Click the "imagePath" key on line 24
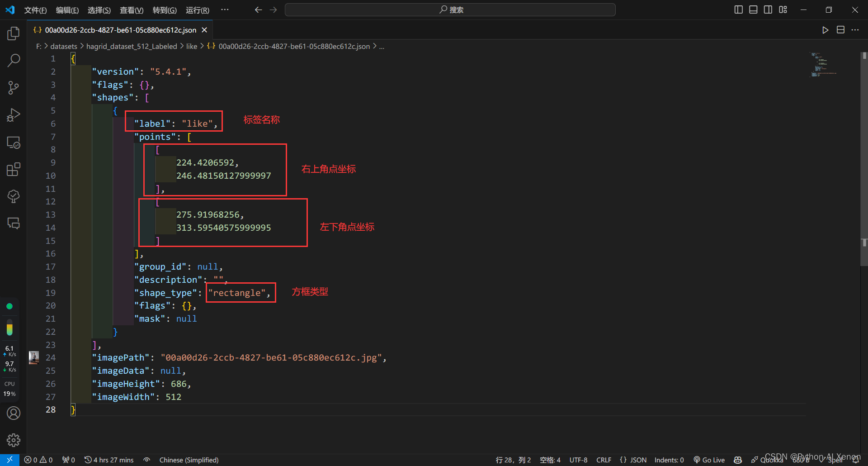This screenshot has width=868, height=466. 121,357
